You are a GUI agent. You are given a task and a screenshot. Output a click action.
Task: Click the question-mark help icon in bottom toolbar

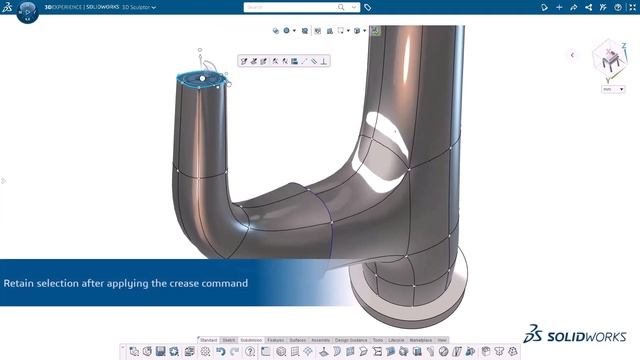tap(250, 351)
